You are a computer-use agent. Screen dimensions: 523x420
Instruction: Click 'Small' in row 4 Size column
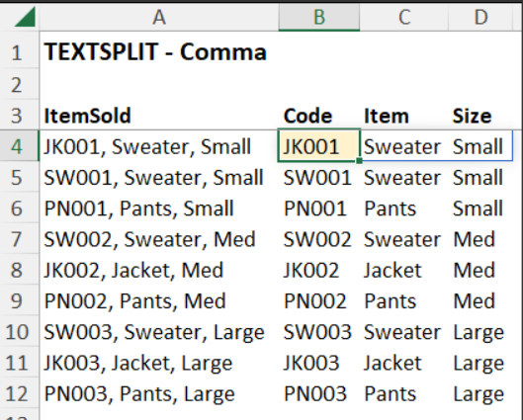pyautogui.click(x=480, y=146)
